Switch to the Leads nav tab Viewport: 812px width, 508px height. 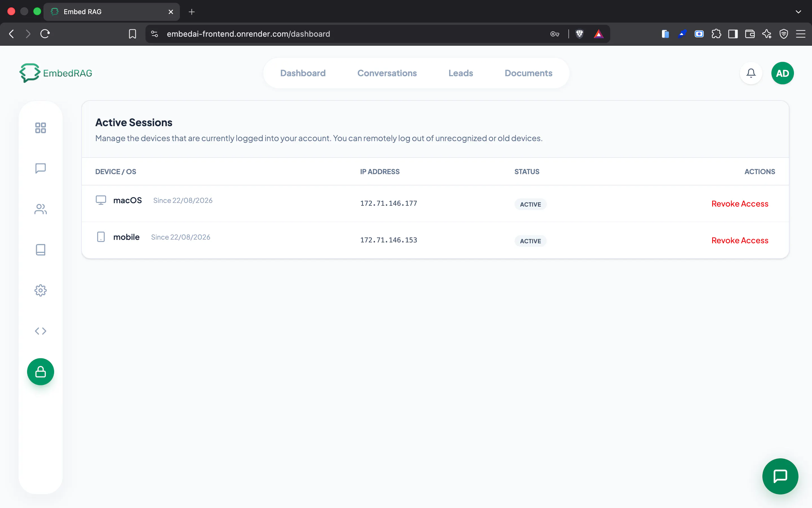coord(460,73)
